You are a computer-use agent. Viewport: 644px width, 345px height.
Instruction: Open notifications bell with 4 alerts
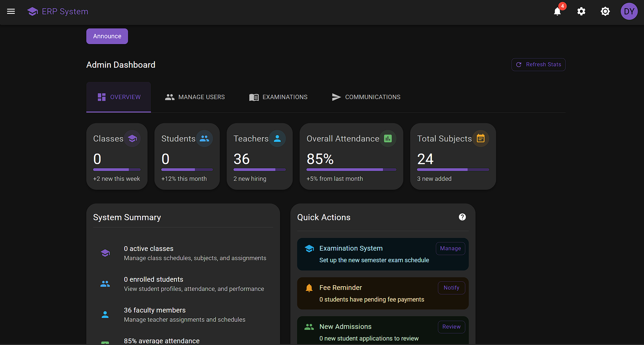tap(557, 11)
